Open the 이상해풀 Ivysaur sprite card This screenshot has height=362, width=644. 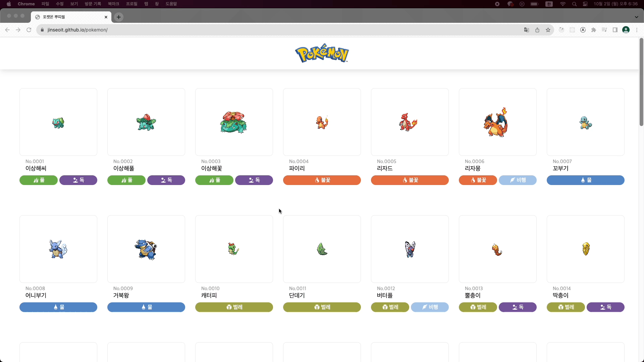pos(146,122)
